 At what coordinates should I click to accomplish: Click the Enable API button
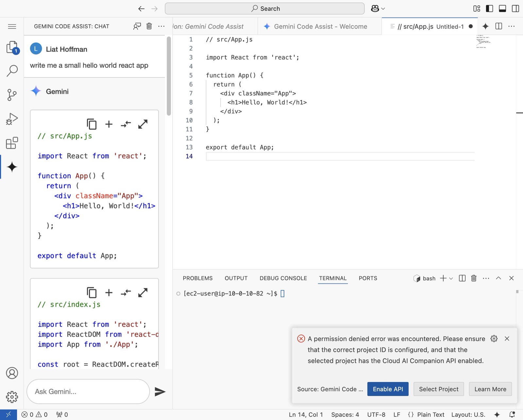pyautogui.click(x=388, y=389)
